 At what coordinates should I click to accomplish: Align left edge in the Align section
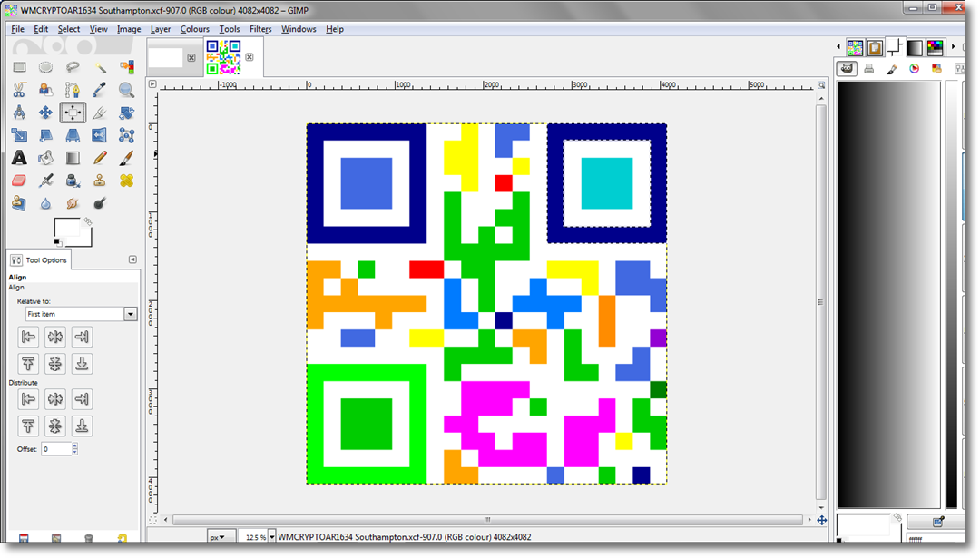tap(28, 337)
